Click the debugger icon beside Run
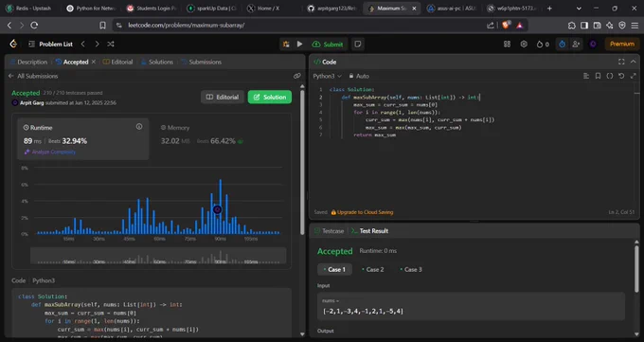Image resolution: width=644 pixels, height=342 pixels. 286,44
